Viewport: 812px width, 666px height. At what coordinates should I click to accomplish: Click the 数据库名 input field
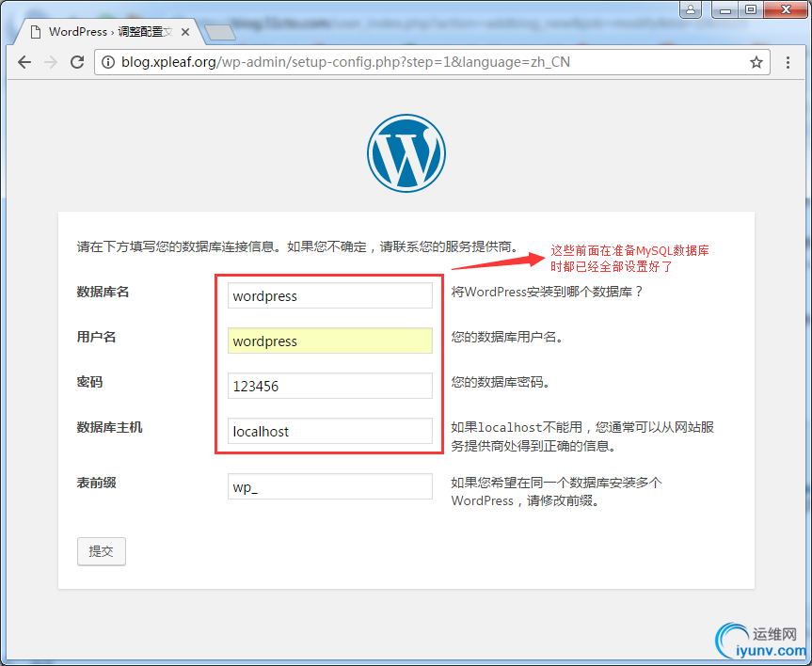coord(330,295)
